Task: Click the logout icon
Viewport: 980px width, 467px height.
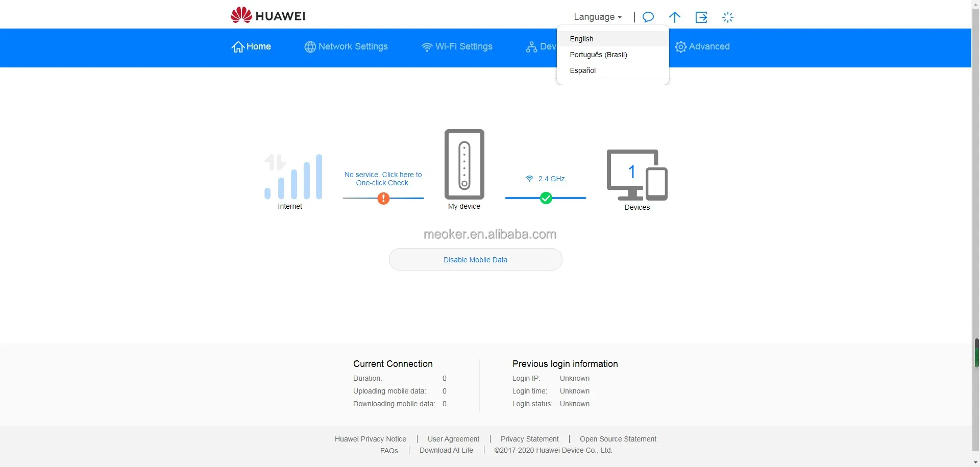Action: coord(702,17)
